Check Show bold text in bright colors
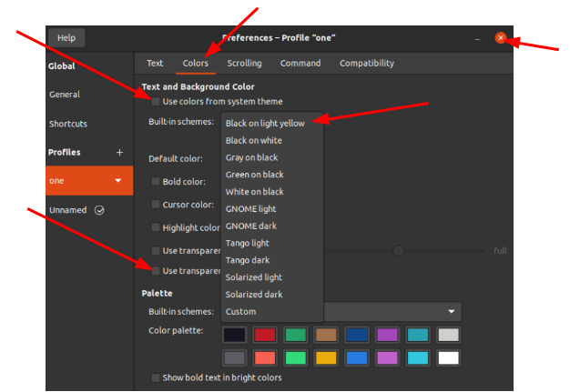 point(156,377)
